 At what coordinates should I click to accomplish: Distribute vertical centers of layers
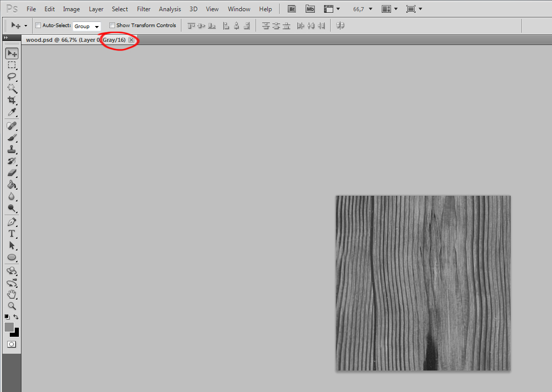(277, 26)
